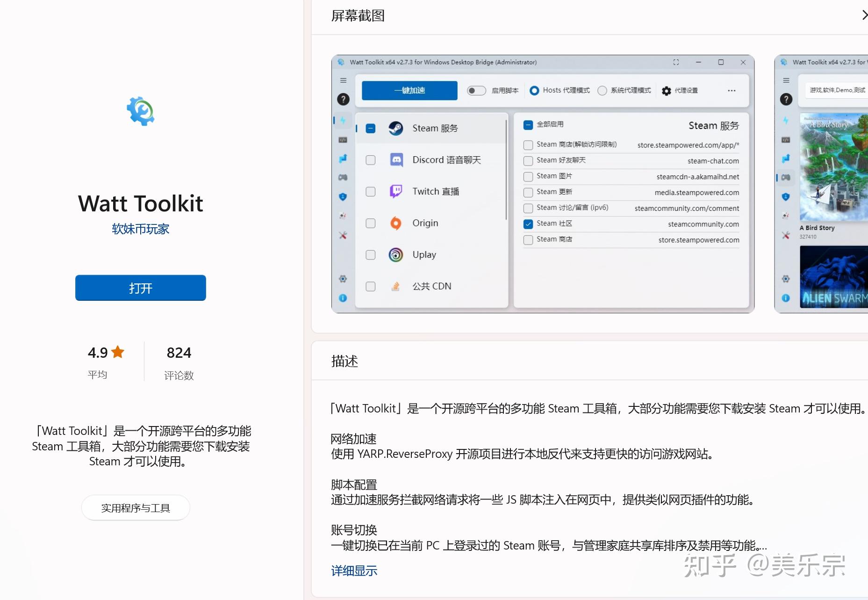The image size is (868, 600).
Task: Click the fullscreen icon in first screenshot titlebar
Action: tap(676, 62)
